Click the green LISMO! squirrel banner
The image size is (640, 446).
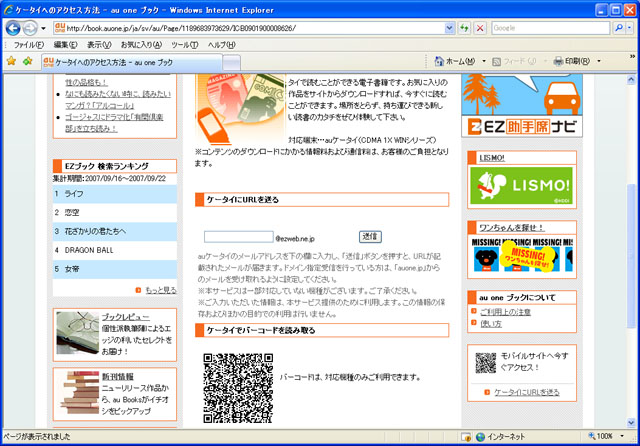(521, 186)
